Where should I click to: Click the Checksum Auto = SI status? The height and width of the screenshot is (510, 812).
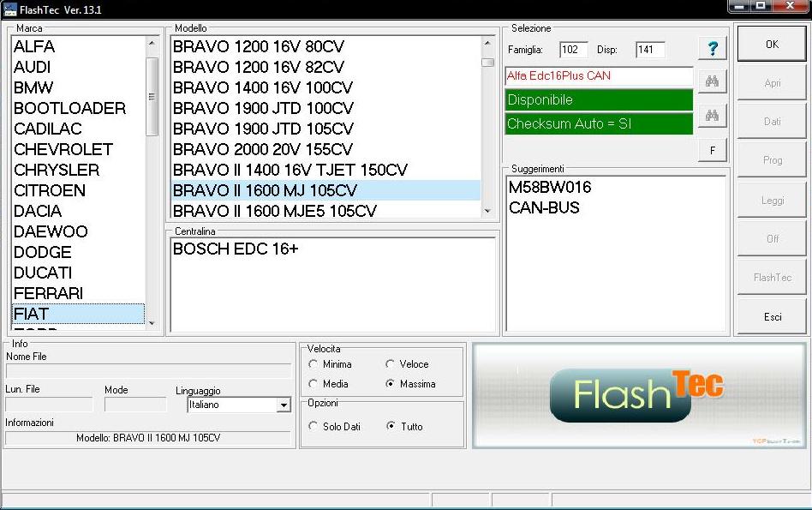click(599, 124)
